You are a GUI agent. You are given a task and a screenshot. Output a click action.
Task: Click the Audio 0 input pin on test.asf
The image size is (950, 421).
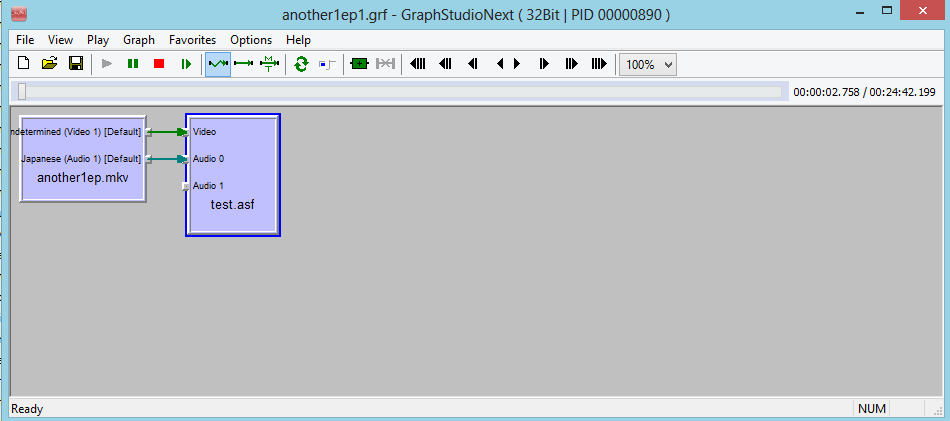pos(186,159)
